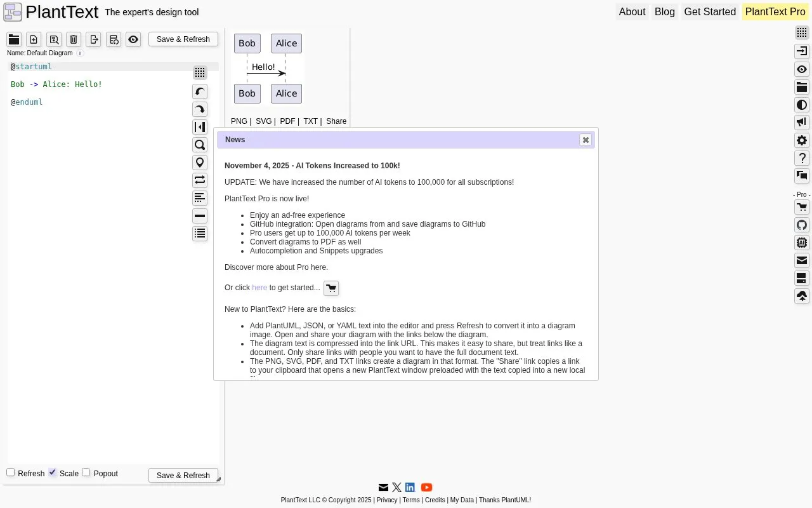Viewport: 812px width, 508px height.
Task: Click the envelope icon in the Pro sidebar
Action: (802, 260)
